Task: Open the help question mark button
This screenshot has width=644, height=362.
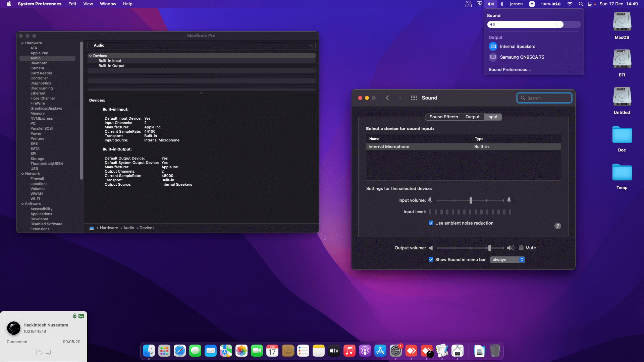Action: tap(557, 226)
